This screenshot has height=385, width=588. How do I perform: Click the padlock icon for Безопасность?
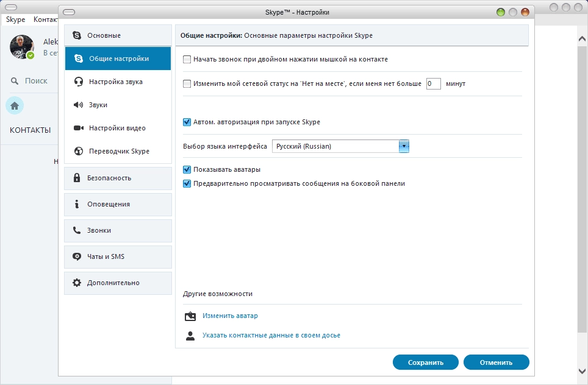coord(77,177)
